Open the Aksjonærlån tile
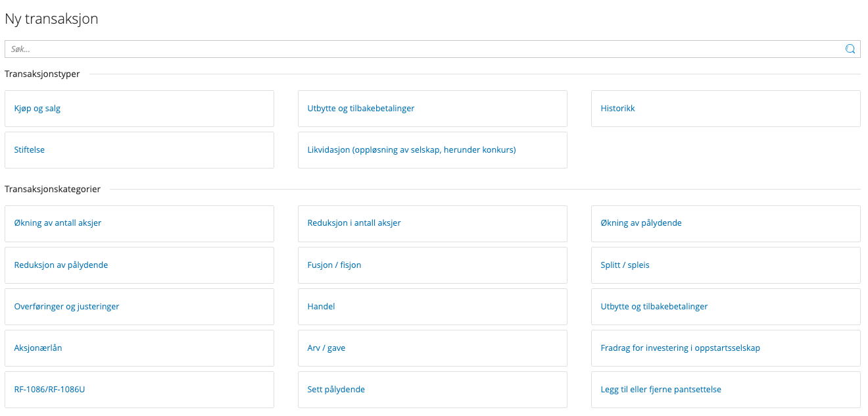The width and height of the screenshot is (868, 416). pos(139,348)
